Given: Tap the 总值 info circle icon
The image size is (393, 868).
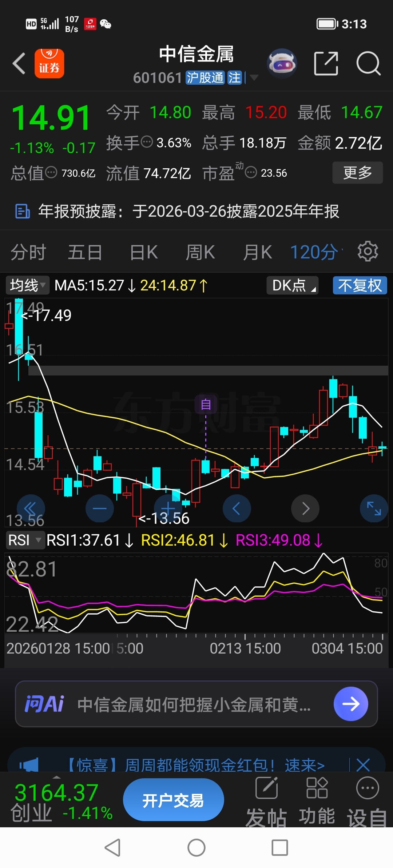Looking at the screenshot, I should pos(51,172).
